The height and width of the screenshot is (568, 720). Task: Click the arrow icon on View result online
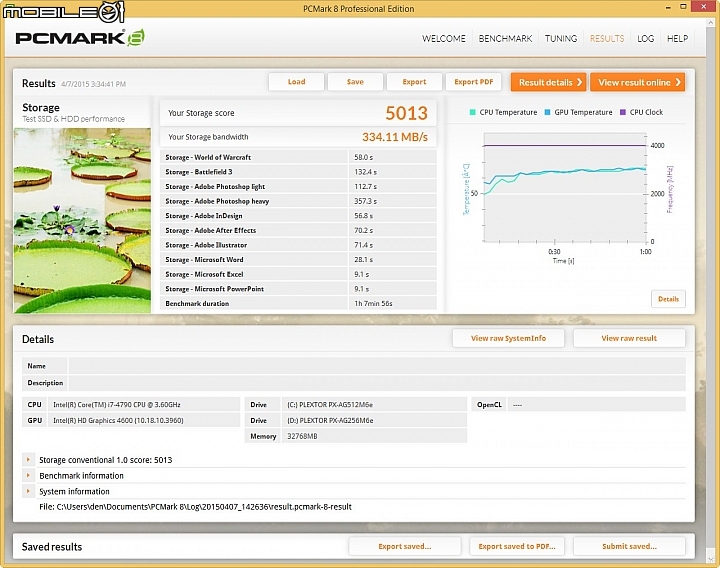pos(678,82)
